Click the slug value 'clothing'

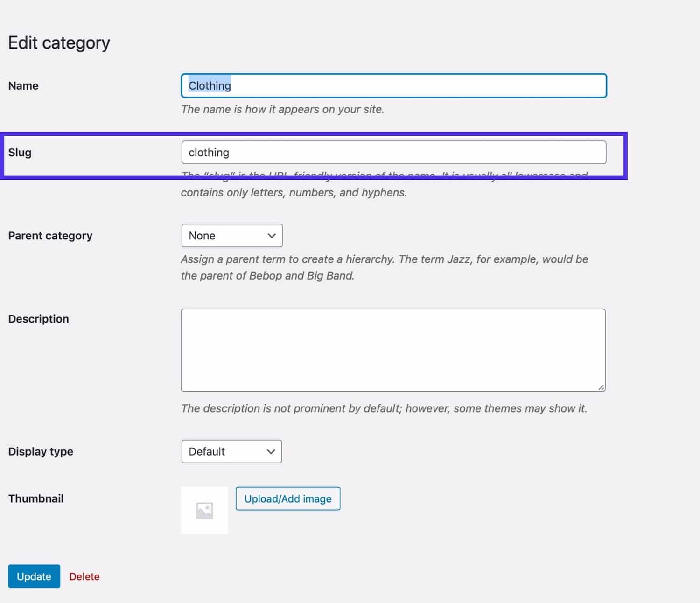pos(209,152)
